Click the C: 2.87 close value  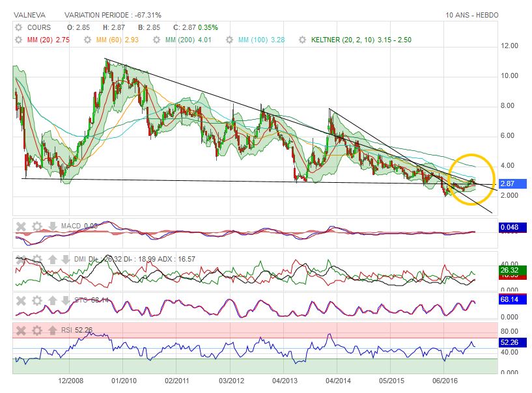click(184, 27)
